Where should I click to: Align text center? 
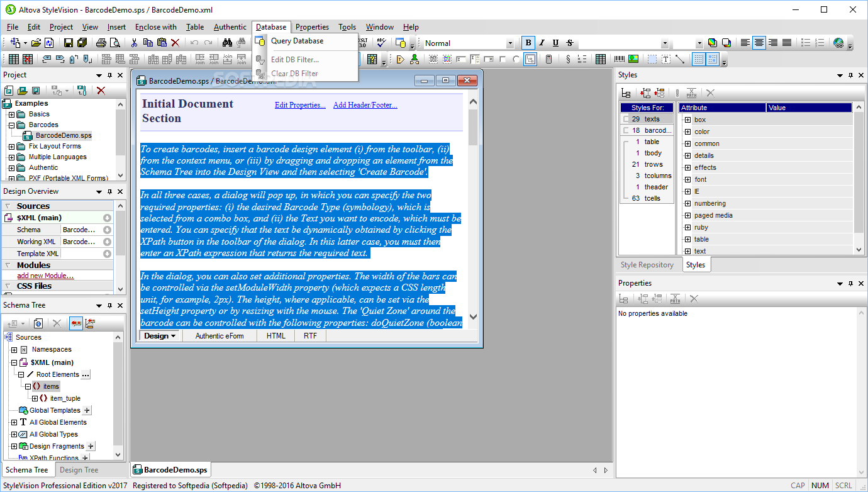759,43
